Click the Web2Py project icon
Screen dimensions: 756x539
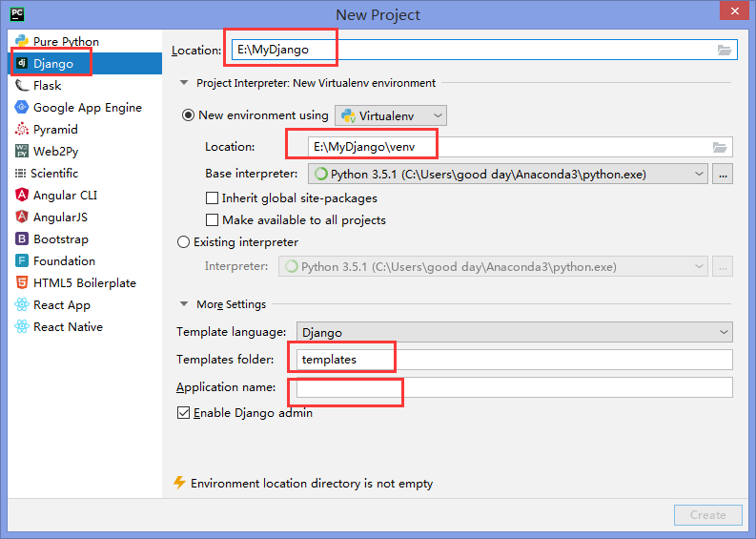click(x=22, y=151)
